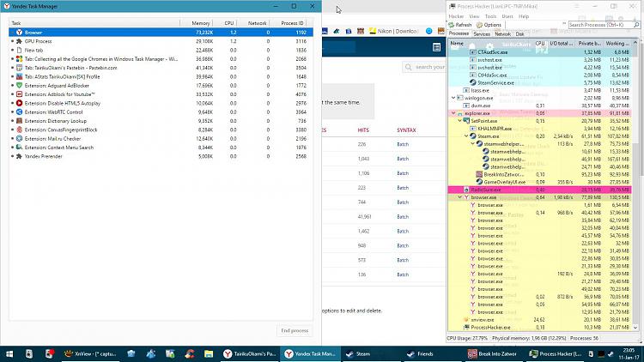Sort by Process ID column
The width and height of the screenshot is (644, 362).
292,23
